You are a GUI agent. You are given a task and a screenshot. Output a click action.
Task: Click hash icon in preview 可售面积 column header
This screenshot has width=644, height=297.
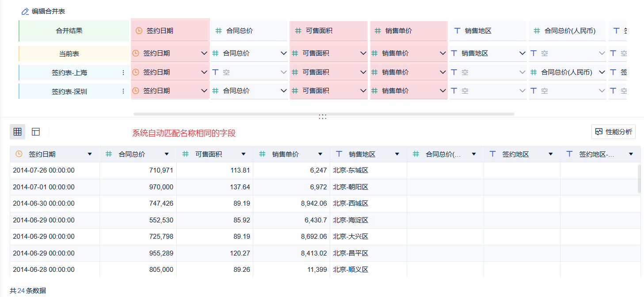coord(186,154)
